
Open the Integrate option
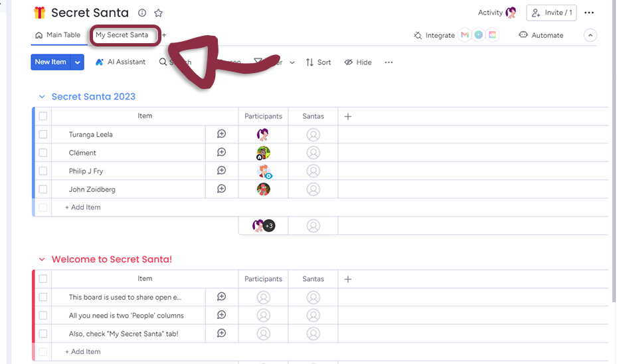434,35
